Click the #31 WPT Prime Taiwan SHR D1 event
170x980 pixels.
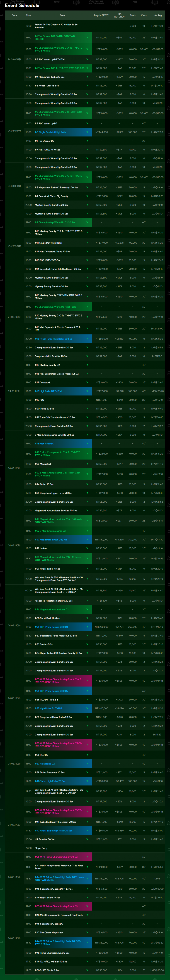click(x=52, y=627)
